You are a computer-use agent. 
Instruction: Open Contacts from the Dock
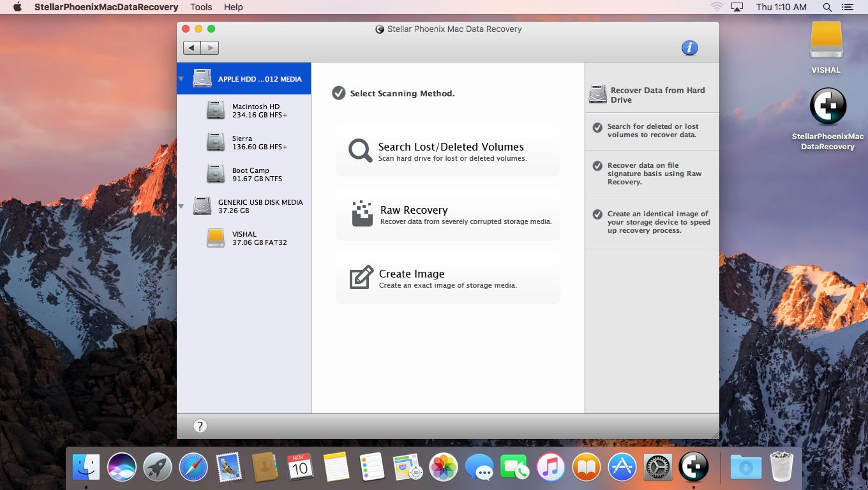coord(264,467)
